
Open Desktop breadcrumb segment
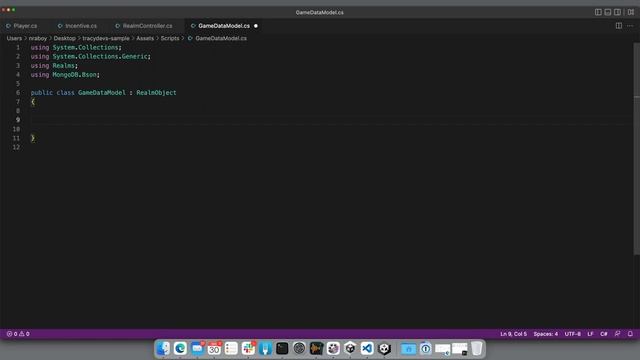[x=64, y=38]
